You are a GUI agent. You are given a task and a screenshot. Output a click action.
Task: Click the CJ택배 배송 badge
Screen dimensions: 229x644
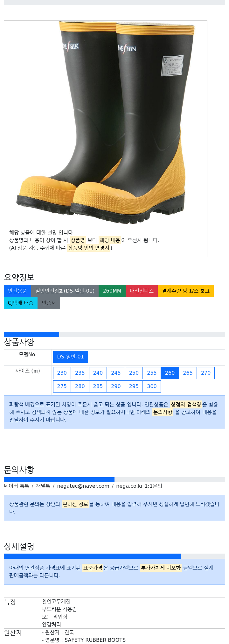click(21, 303)
